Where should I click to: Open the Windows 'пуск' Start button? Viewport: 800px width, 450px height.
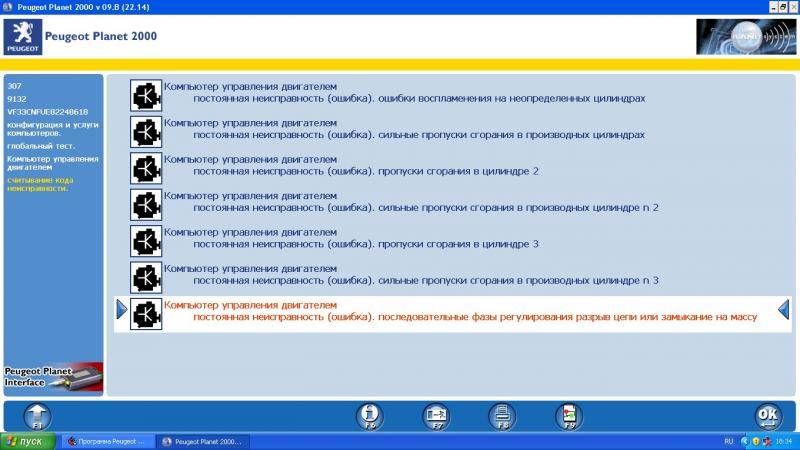pyautogui.click(x=28, y=441)
